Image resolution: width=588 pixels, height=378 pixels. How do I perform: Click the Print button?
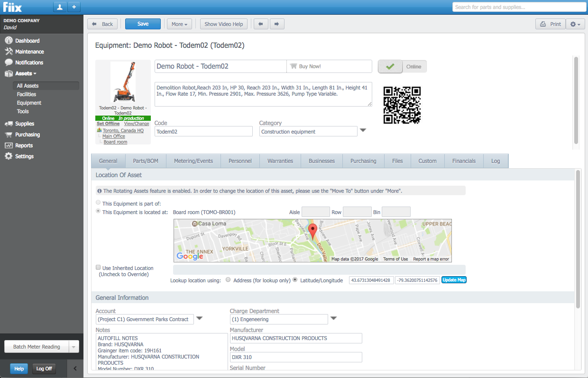click(550, 24)
